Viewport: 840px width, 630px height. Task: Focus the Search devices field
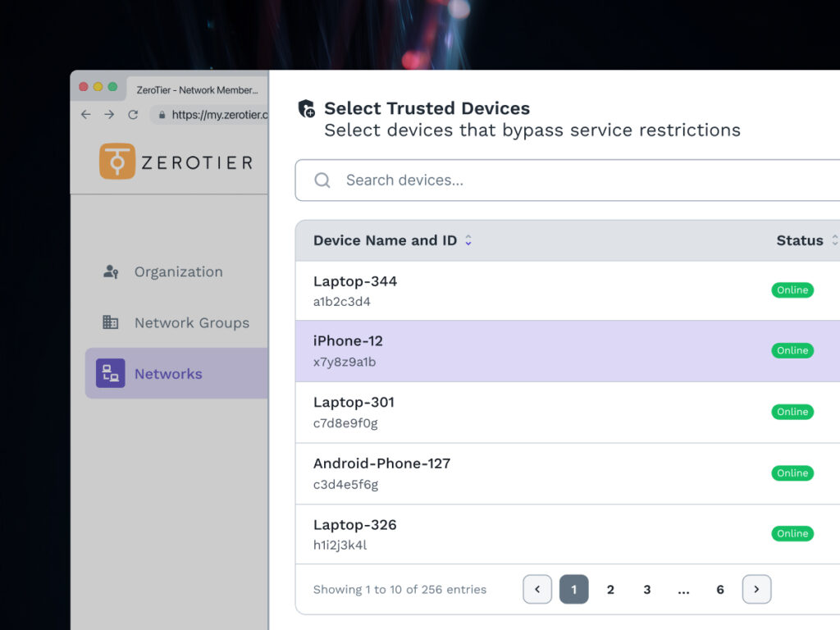[574, 180]
